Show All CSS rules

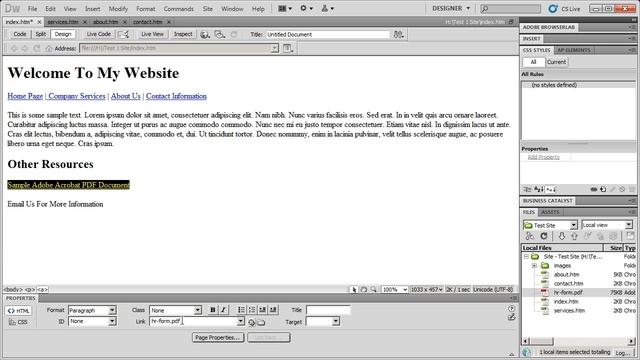click(x=533, y=62)
